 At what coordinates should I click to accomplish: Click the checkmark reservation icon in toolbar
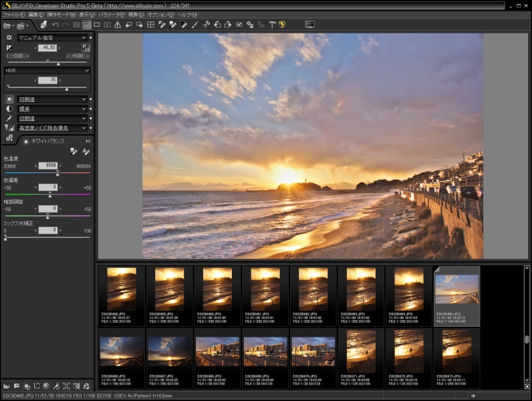(x=239, y=25)
